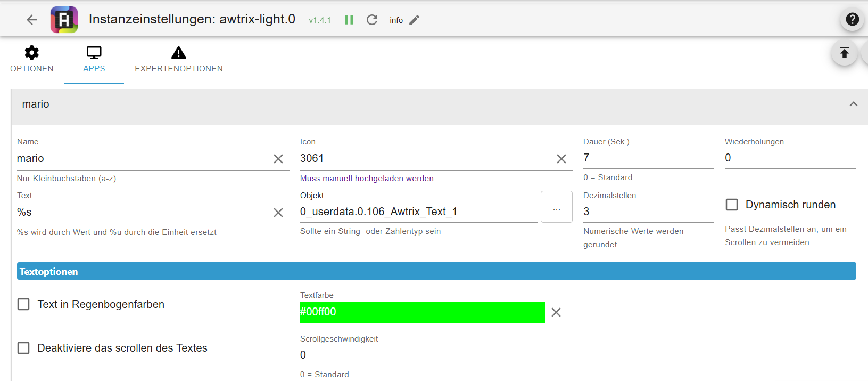868x381 pixels.
Task: Check Deaktiviere das scrollen des Textes
Action: pyautogui.click(x=23, y=348)
